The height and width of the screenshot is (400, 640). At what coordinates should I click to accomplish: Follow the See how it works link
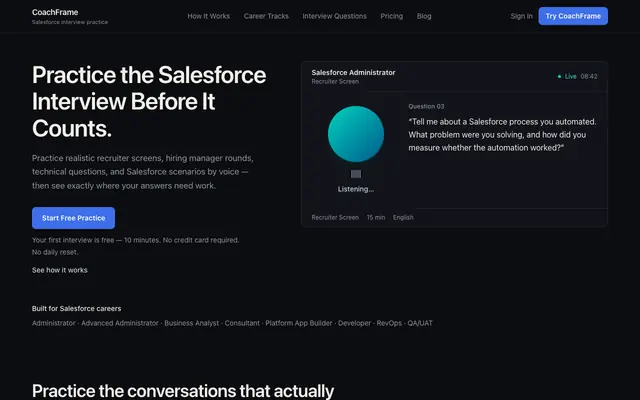coord(60,270)
